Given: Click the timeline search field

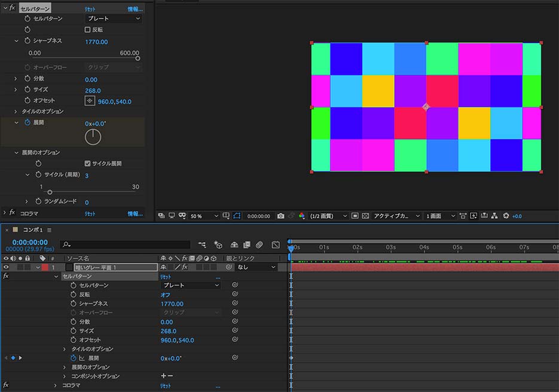Looking at the screenshot, I should (125, 245).
